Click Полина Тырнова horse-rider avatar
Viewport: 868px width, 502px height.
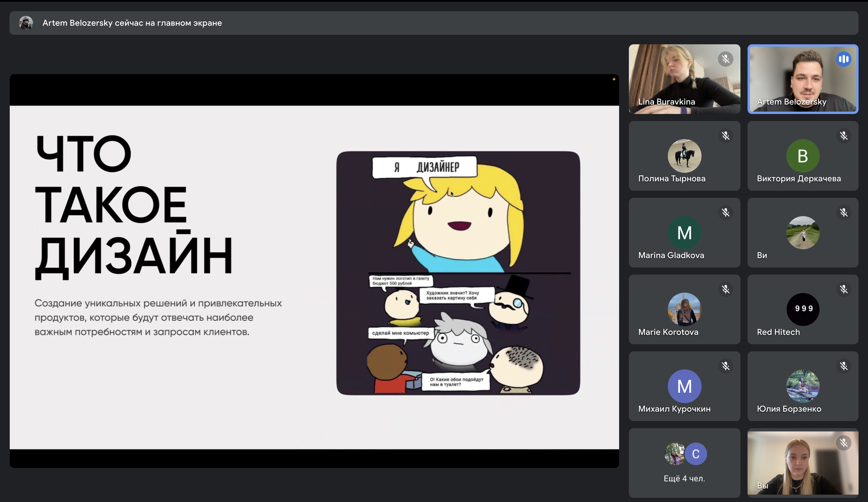click(x=684, y=156)
